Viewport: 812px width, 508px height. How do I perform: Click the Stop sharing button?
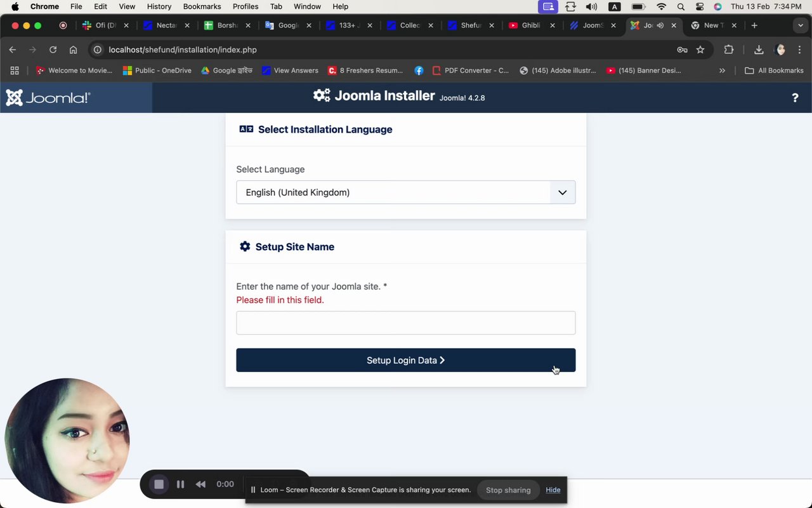(x=508, y=490)
